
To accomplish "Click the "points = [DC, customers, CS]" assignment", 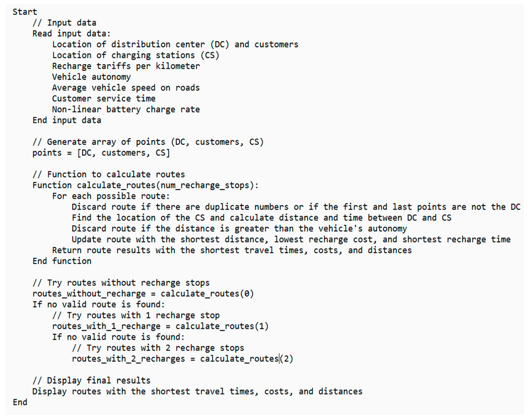I will pos(101,153).
